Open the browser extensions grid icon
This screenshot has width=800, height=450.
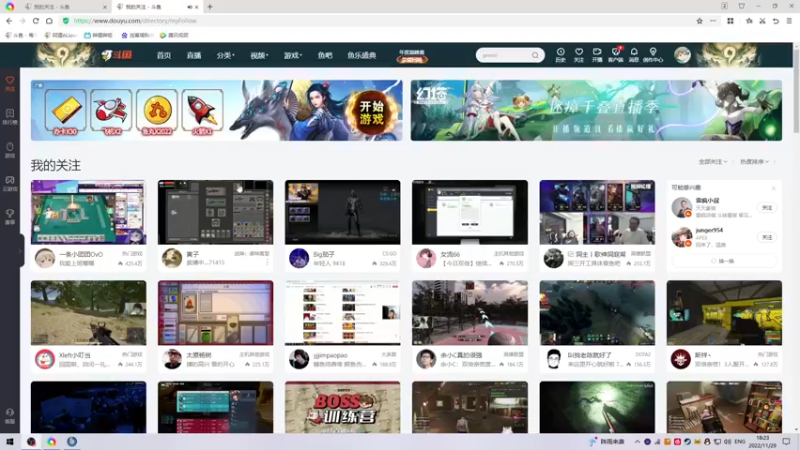point(730,21)
